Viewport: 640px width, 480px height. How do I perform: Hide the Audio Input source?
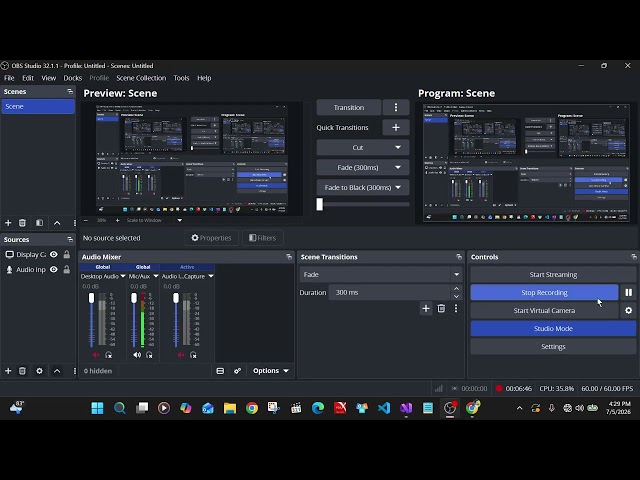[53, 269]
